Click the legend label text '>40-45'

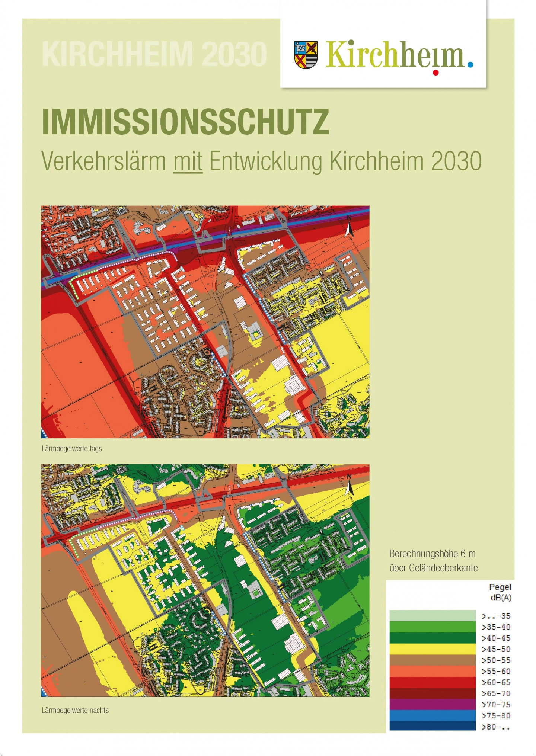pyautogui.click(x=496, y=638)
